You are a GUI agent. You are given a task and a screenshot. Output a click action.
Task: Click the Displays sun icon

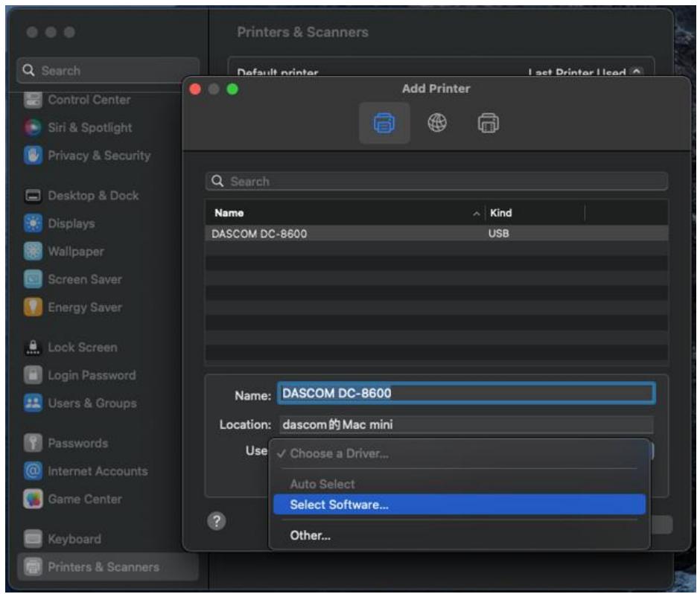[33, 223]
